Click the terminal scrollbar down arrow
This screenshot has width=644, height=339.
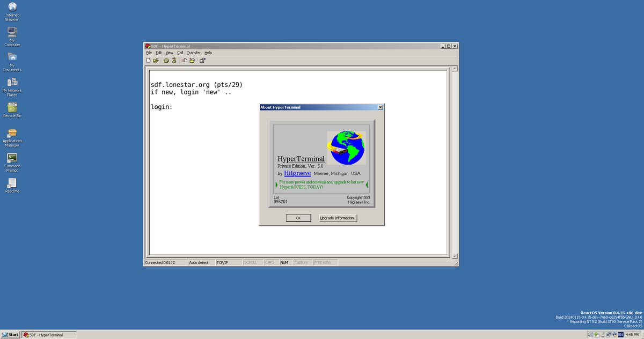click(454, 256)
